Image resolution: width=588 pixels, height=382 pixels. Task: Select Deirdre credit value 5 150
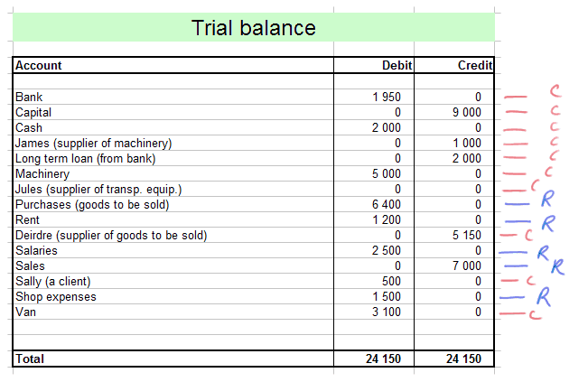[454, 235]
